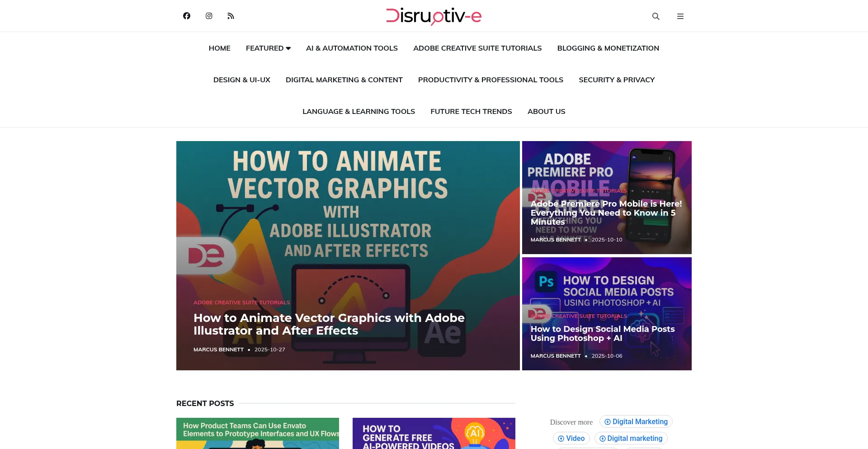Open the Envato Elements prototype post thumbnail
This screenshot has width=868, height=449.
257,433
